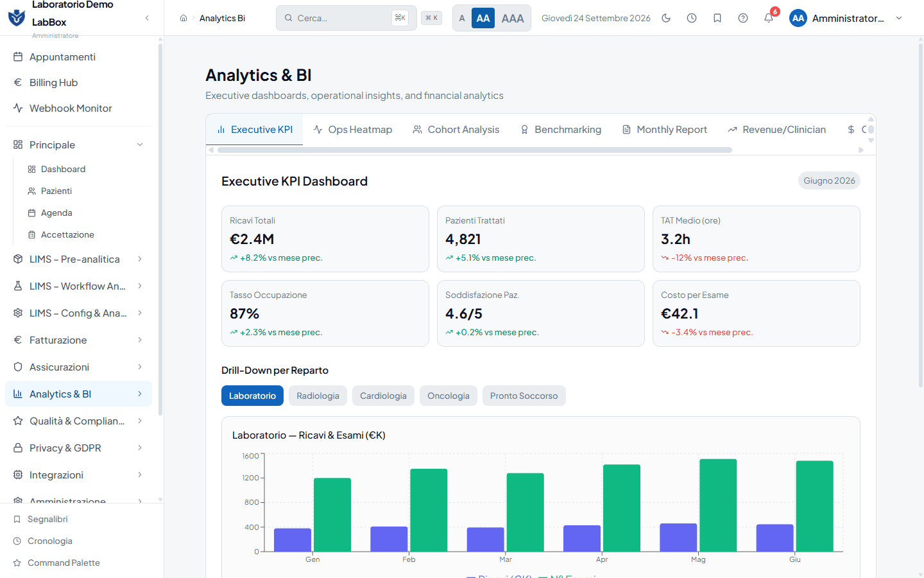Toggle dark mode moon icon
924x578 pixels.
click(666, 18)
